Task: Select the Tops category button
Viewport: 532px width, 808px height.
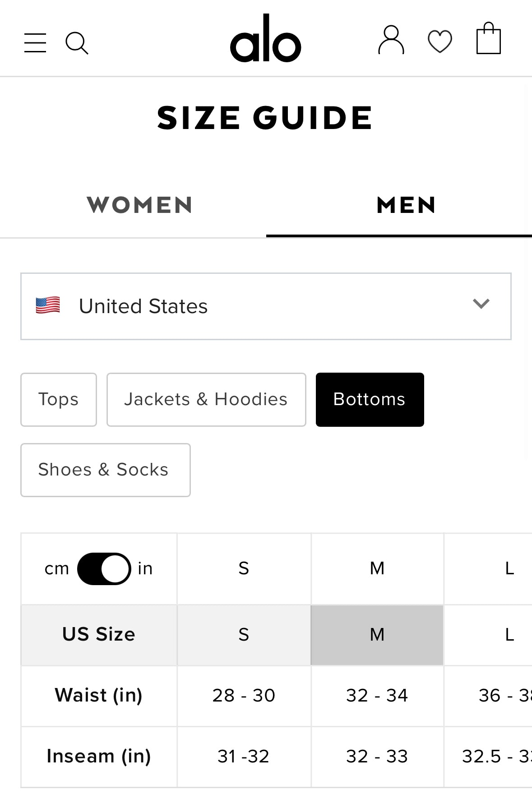Action: coord(59,400)
